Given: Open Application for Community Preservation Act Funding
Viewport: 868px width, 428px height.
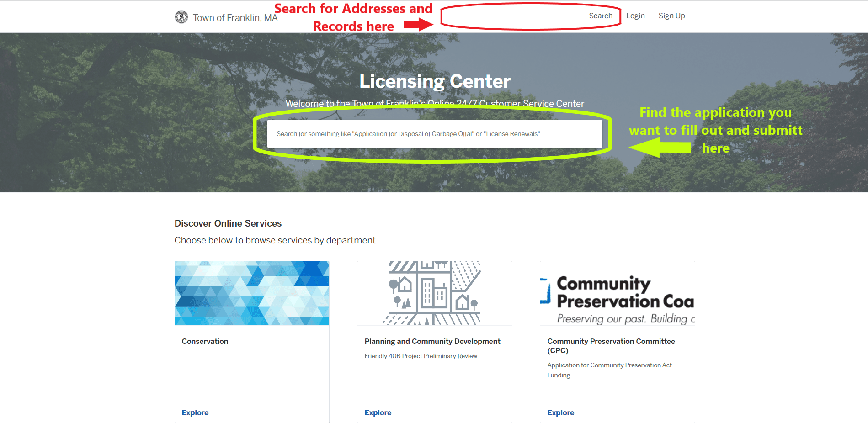Looking at the screenshot, I should (609, 370).
